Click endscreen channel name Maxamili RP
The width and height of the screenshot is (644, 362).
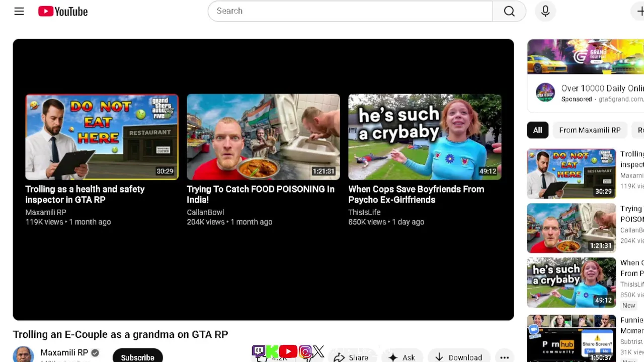[46, 212]
